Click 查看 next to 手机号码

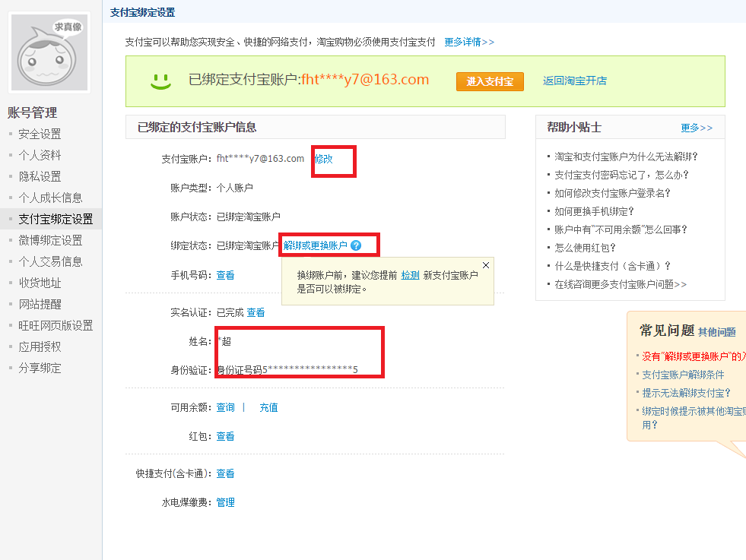coord(226,275)
